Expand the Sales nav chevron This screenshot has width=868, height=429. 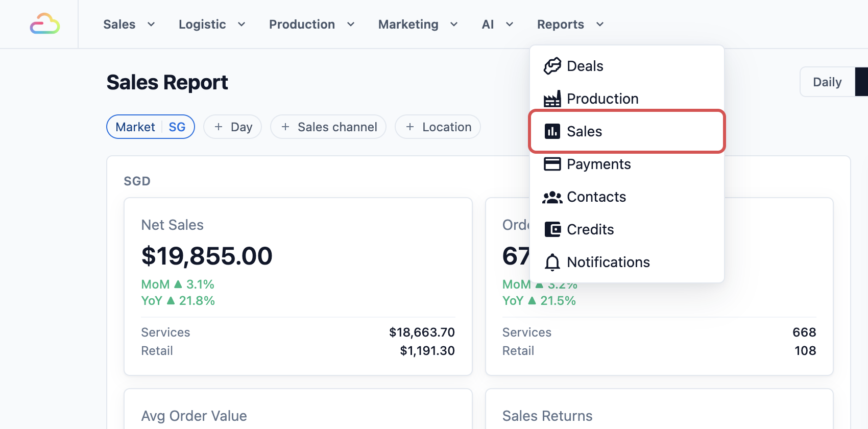(151, 24)
